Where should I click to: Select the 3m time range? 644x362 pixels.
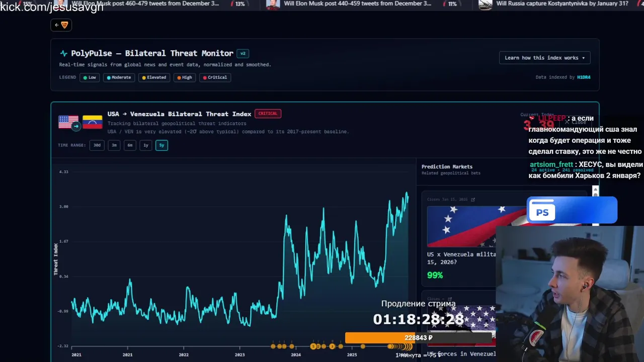[x=114, y=145]
